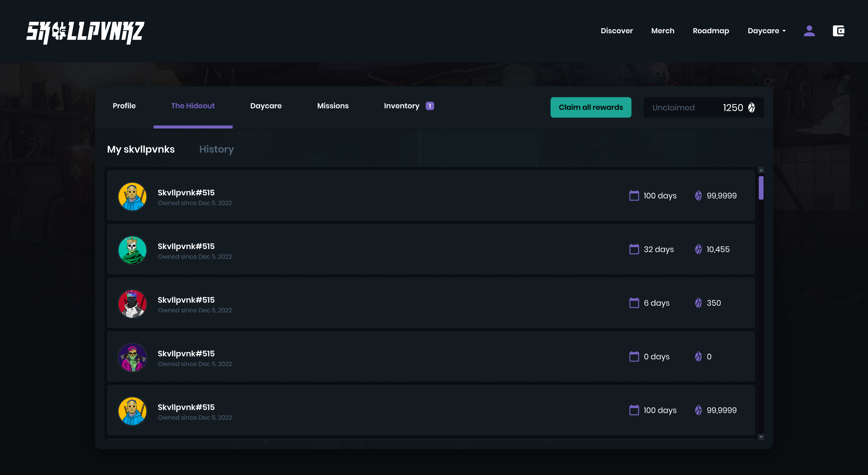Click the calendar icon next to 32 days
This screenshot has height=475, width=868.
[634, 249]
